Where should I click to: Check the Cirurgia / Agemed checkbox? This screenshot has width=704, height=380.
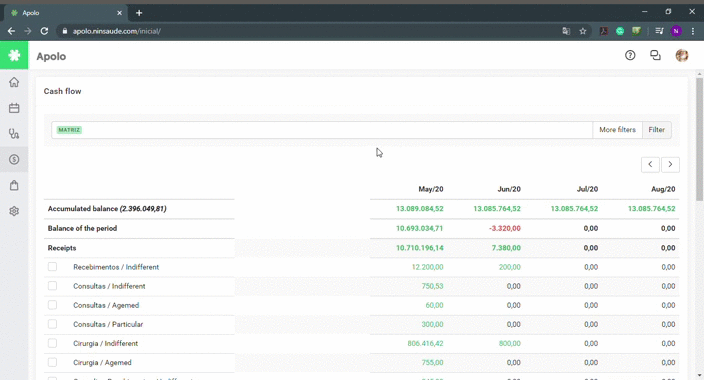[x=53, y=362]
